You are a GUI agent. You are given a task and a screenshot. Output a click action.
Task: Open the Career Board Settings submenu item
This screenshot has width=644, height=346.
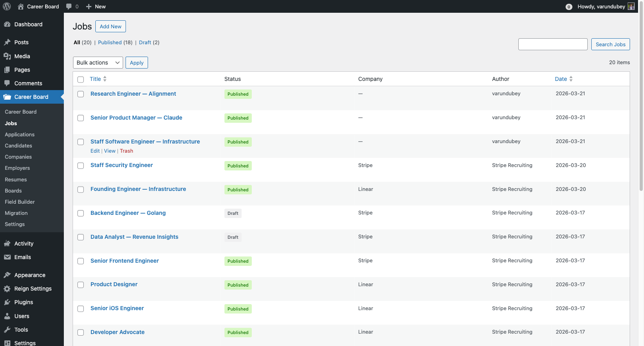15,224
